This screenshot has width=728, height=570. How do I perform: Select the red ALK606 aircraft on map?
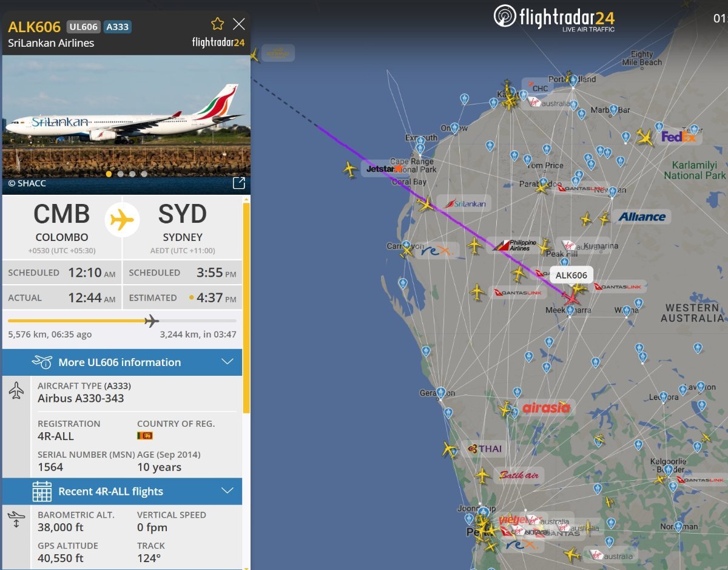tap(570, 297)
